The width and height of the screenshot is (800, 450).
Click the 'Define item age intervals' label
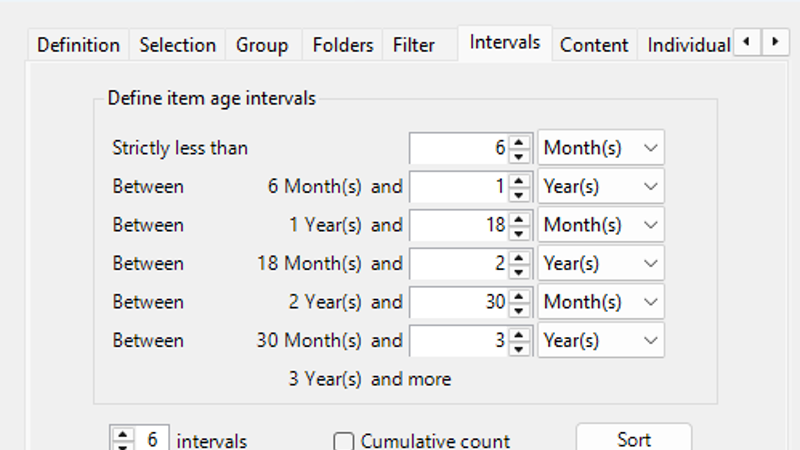pos(212,98)
